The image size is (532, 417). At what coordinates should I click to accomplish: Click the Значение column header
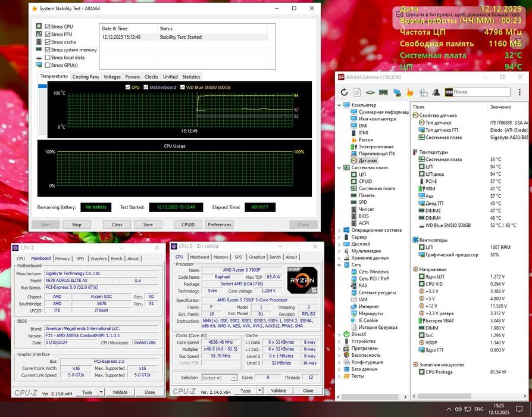tap(500, 107)
